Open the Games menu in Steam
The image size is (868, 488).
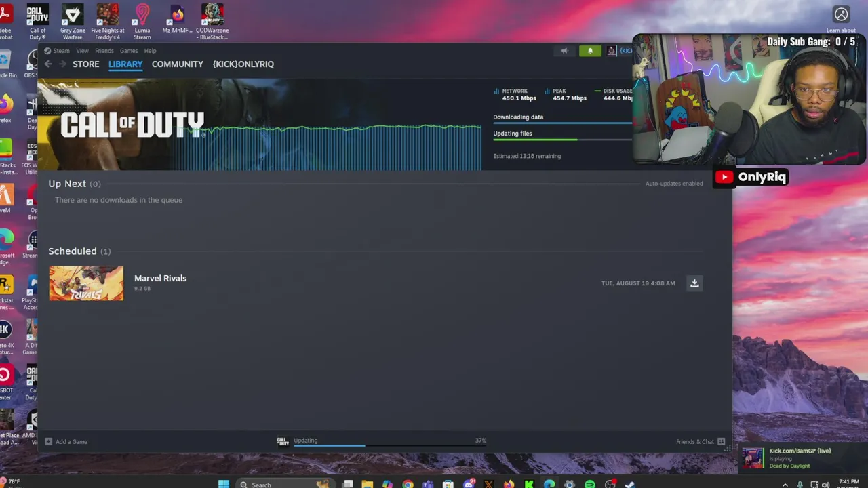[129, 51]
